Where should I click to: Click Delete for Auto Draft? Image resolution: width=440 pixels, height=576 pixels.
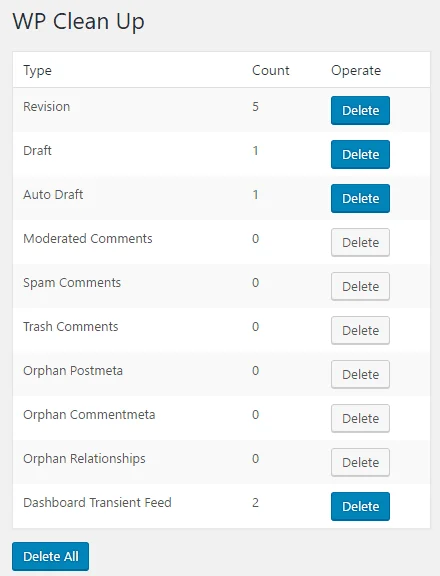pyautogui.click(x=360, y=198)
